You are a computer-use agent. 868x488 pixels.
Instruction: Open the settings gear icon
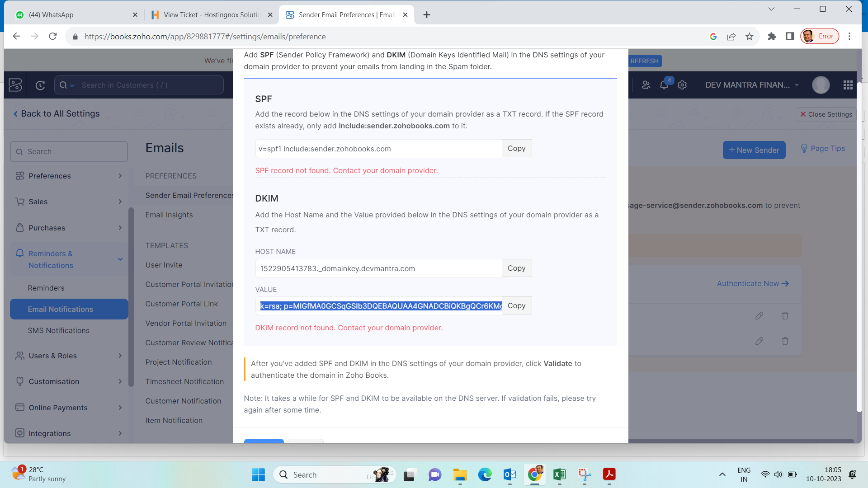click(682, 85)
